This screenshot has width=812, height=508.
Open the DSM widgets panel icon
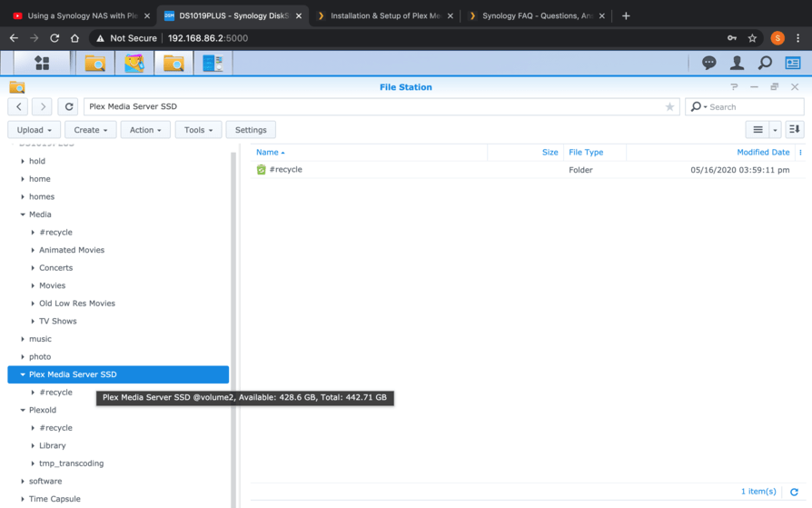(x=793, y=64)
